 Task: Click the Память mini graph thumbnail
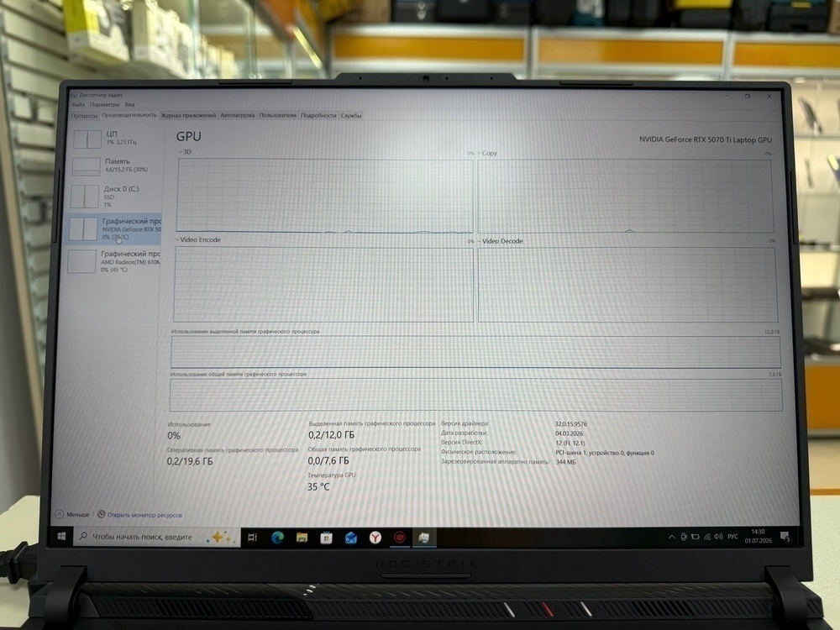[87, 166]
